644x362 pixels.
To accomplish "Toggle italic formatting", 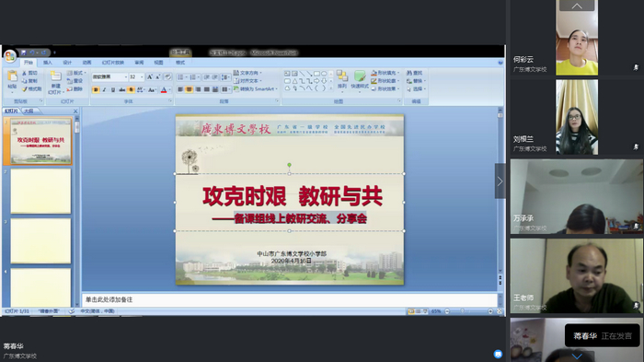I will [104, 89].
